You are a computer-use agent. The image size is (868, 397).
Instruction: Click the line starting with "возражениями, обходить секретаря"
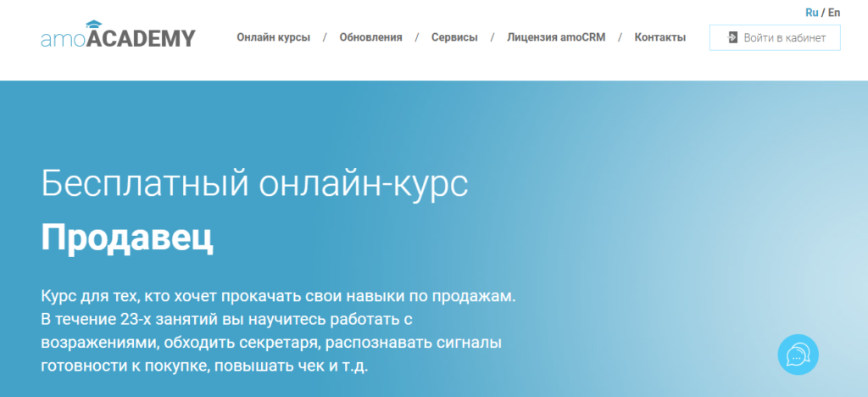coord(271,344)
